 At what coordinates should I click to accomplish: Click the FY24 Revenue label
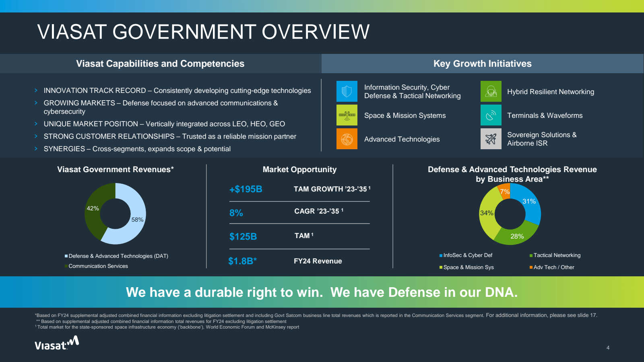pyautogui.click(x=318, y=261)
